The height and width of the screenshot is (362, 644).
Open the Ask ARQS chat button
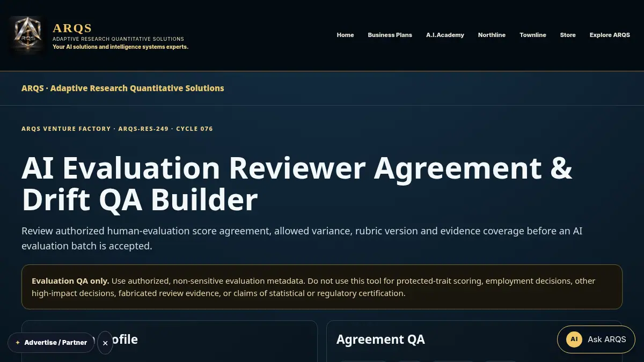(596, 339)
